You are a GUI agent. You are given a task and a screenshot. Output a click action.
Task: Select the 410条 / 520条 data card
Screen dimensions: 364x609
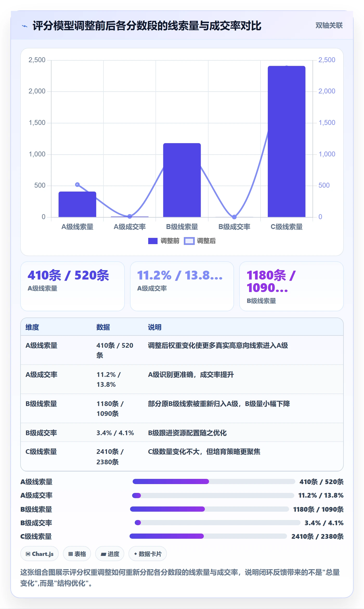pyautogui.click(x=73, y=286)
